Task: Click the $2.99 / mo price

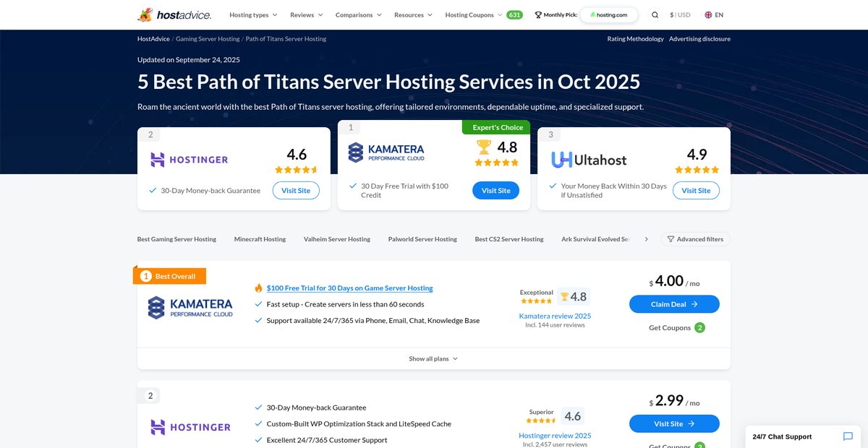Action: pyautogui.click(x=674, y=401)
